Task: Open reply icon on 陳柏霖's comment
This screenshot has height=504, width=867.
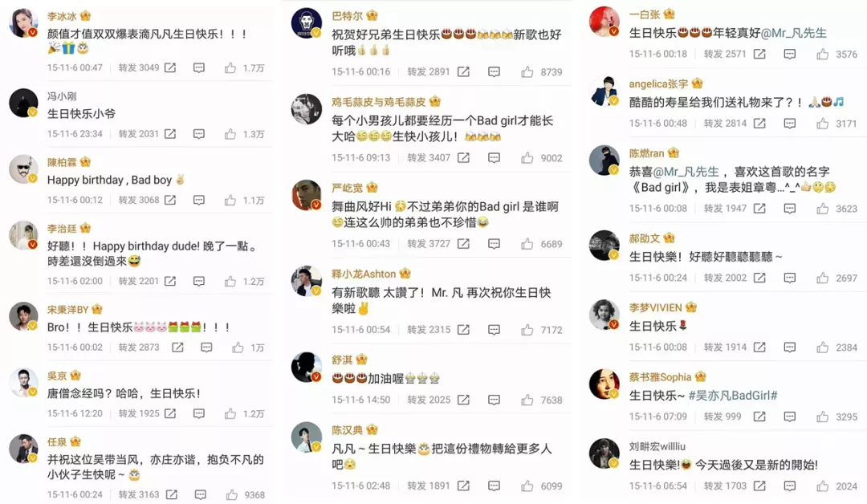Action: click(x=199, y=200)
